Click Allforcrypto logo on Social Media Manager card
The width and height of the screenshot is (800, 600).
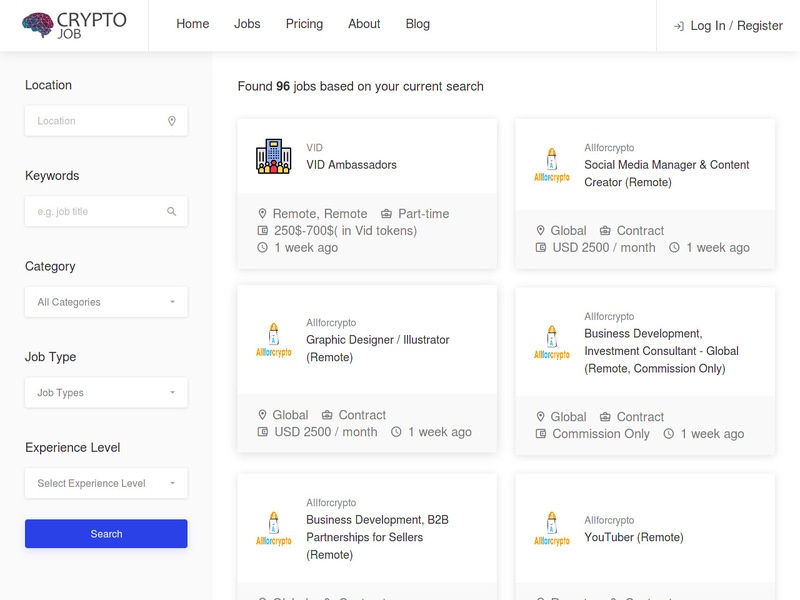point(551,165)
